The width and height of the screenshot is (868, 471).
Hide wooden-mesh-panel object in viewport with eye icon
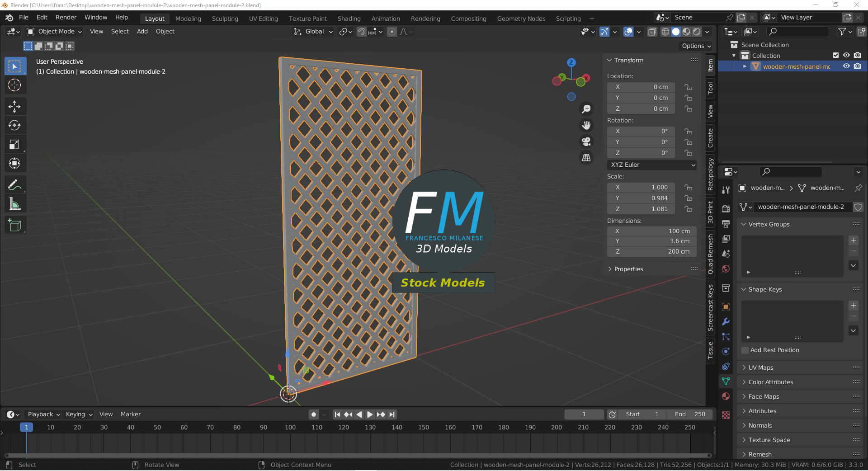846,66
